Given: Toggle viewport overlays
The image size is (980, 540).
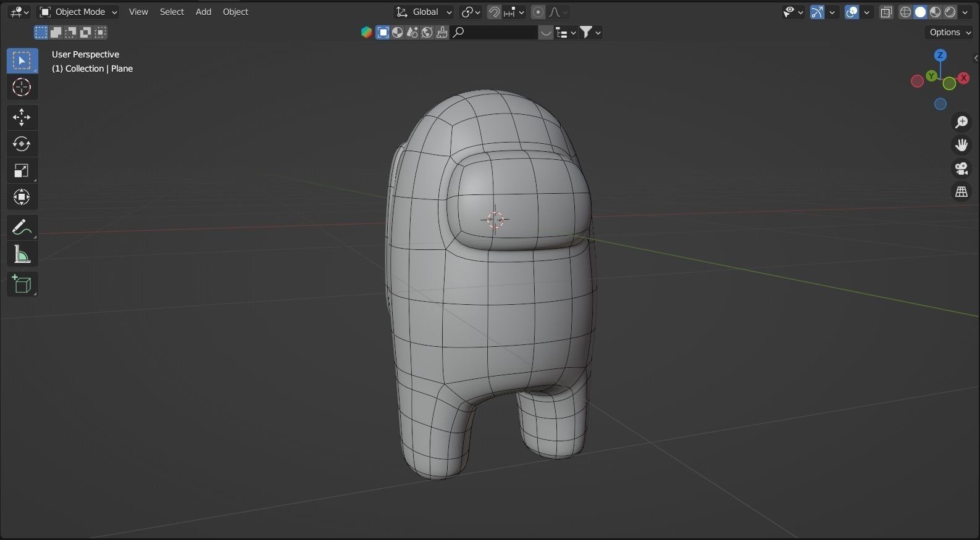Looking at the screenshot, I should click(x=852, y=12).
